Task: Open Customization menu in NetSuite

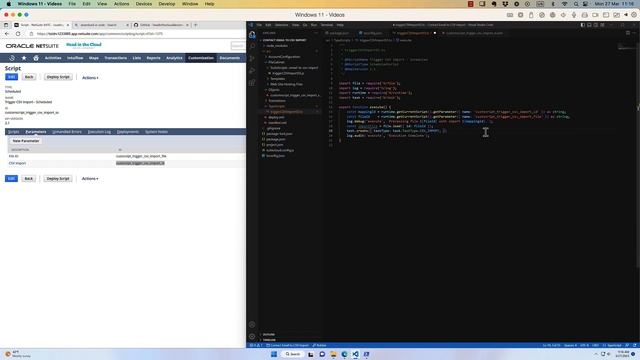Action: [x=201, y=58]
